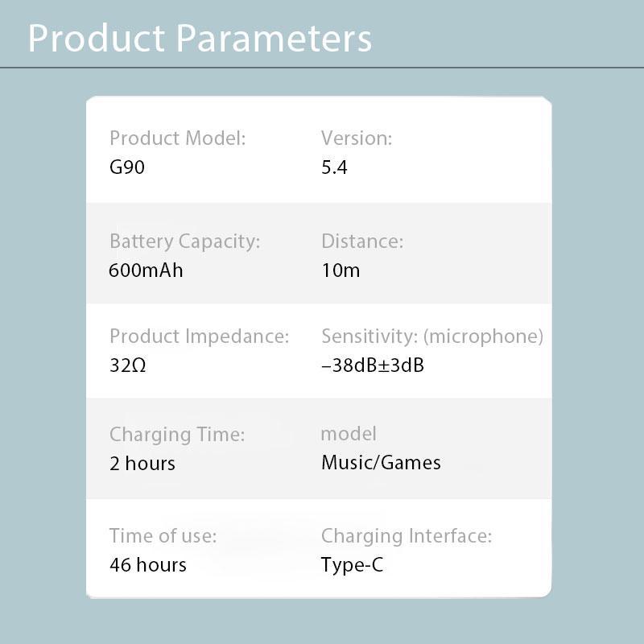644x644 pixels.
Task: Select the Product Impedance label
Action: click(x=199, y=336)
